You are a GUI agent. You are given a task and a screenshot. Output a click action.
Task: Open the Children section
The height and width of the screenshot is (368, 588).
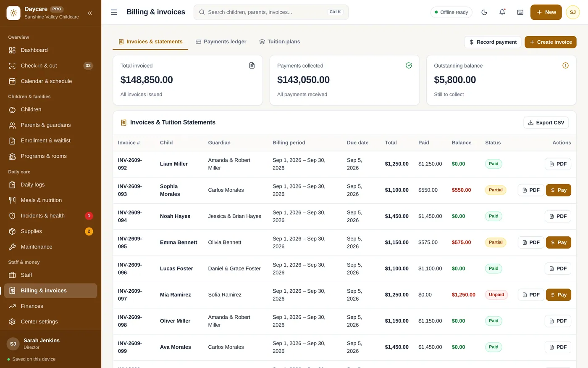50,109
